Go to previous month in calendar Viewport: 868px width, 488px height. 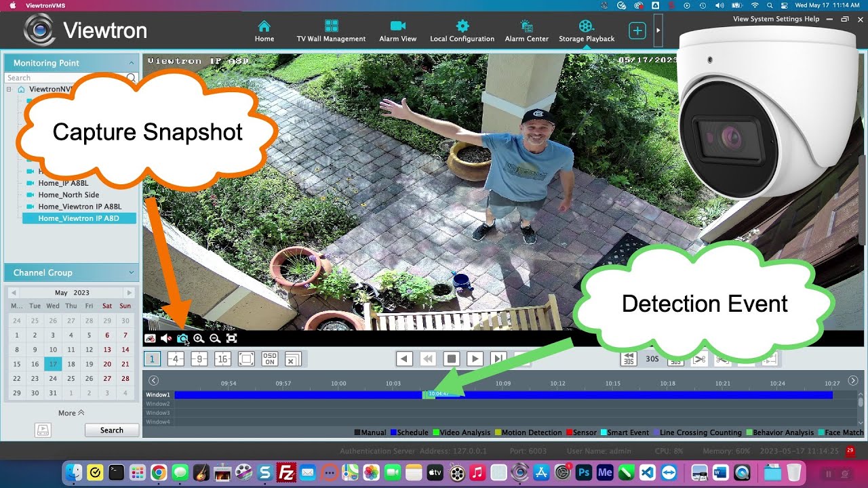13,293
